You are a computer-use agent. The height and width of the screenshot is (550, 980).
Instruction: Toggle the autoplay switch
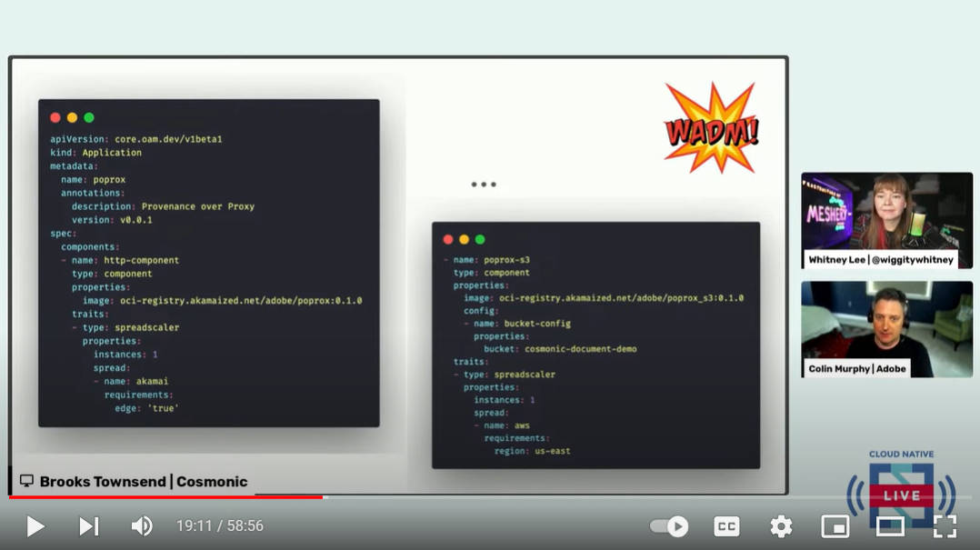[669, 526]
